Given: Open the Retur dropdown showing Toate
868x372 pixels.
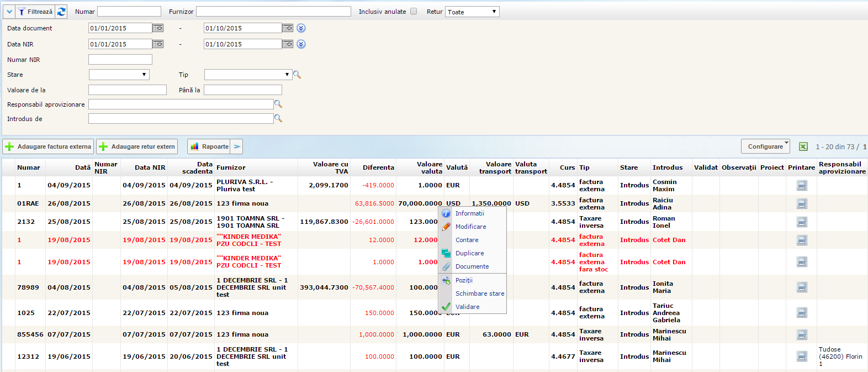Looking at the screenshot, I should [x=472, y=12].
